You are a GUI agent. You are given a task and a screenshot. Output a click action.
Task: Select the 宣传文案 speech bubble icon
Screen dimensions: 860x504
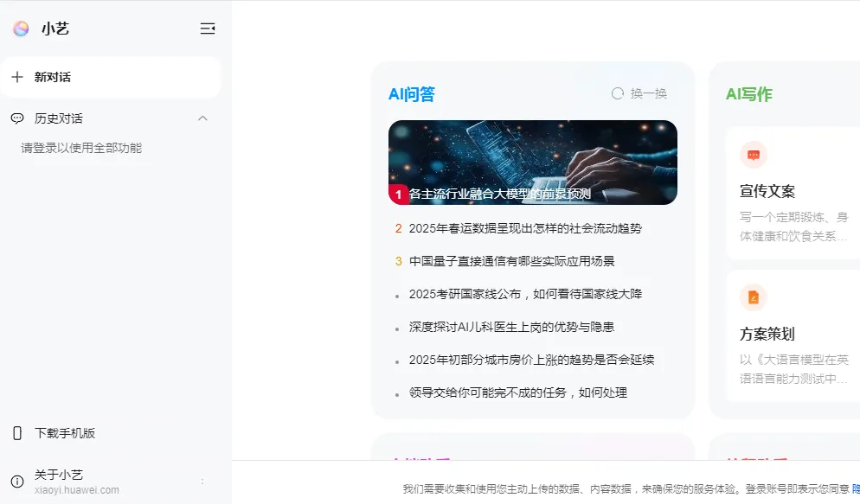click(754, 155)
